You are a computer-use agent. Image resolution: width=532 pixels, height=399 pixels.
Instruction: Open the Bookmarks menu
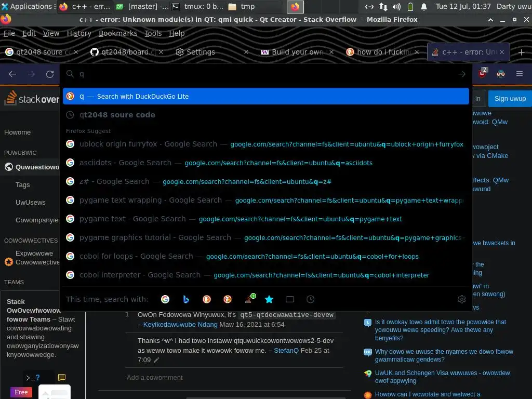[118, 33]
